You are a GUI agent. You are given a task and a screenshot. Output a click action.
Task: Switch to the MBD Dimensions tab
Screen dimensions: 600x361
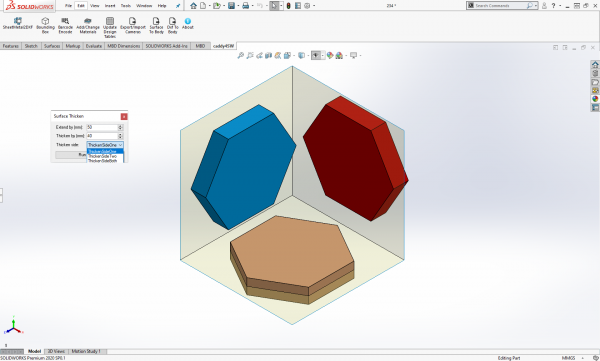tap(123, 46)
